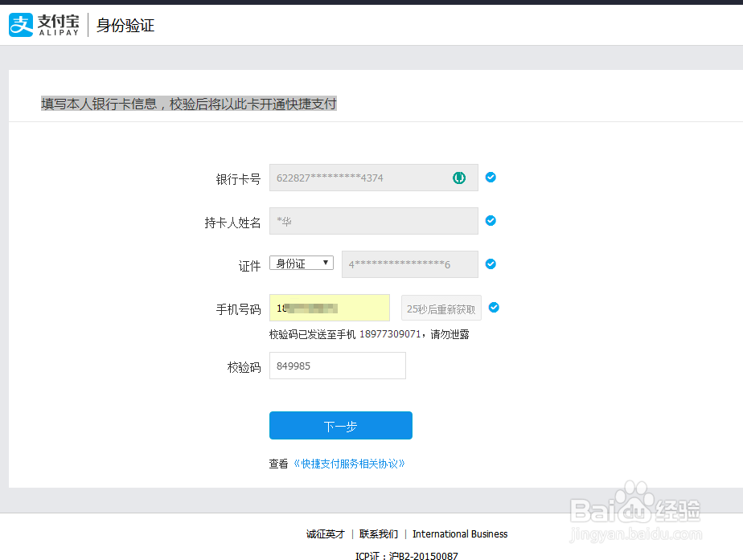Viewport: 743px width, 560px height.
Task: Click the yellow phone number input field
Action: click(x=330, y=307)
